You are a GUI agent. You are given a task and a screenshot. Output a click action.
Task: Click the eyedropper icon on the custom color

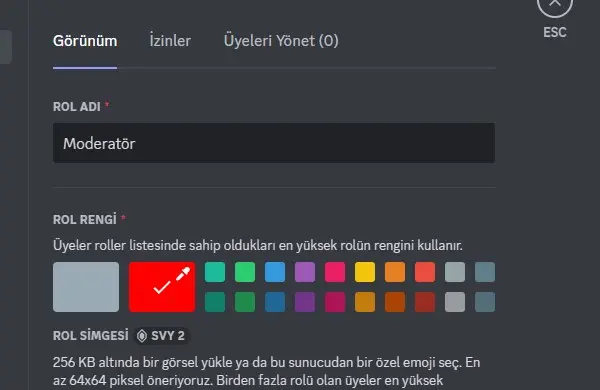(183, 274)
